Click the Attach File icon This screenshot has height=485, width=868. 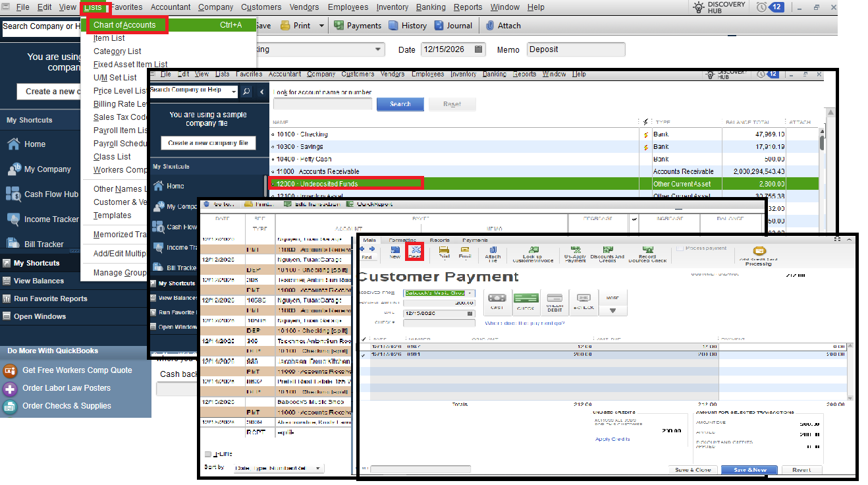(x=493, y=251)
